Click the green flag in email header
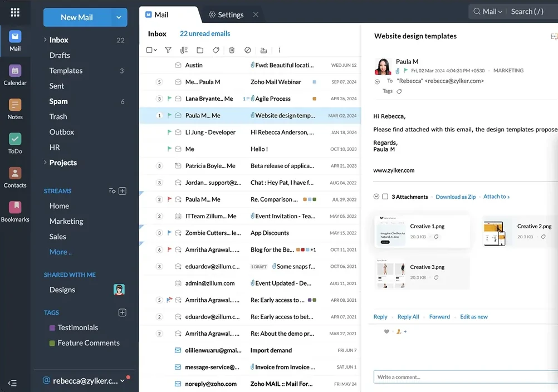This screenshot has width=558, height=392. click(405, 70)
